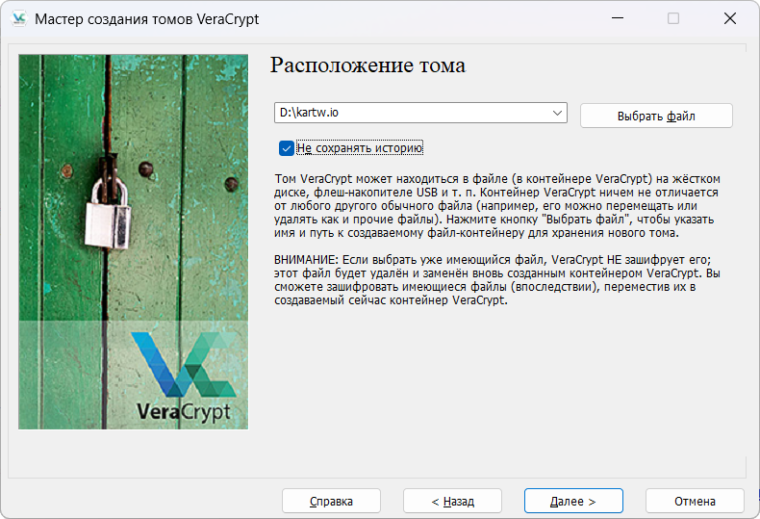Click the VeraCrypt icon in the title bar
This screenshot has height=519, width=760.
18,19
